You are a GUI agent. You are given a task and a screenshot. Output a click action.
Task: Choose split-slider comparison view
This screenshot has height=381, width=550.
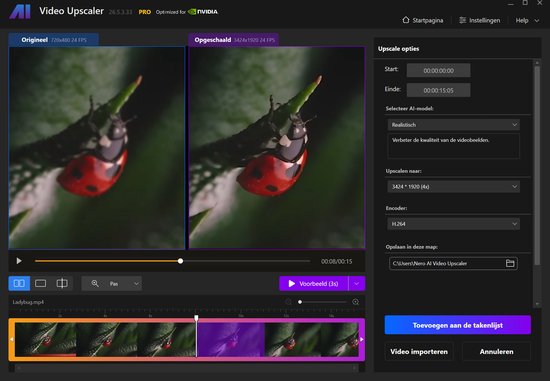[x=62, y=283]
